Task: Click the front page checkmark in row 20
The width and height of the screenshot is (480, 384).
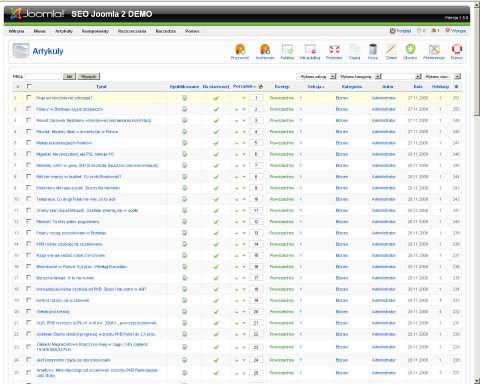Action: [216, 312]
